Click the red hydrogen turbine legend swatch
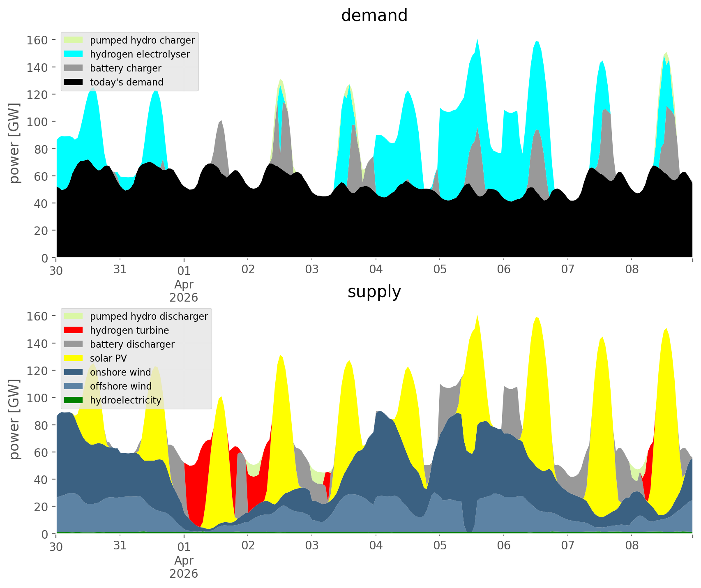The image size is (701, 588). point(73,330)
